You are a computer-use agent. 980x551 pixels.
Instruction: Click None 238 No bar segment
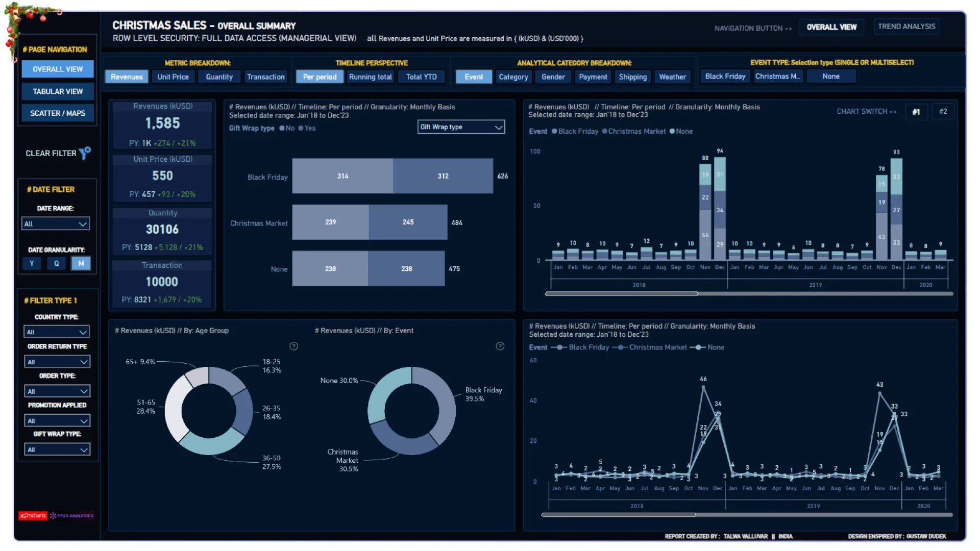(330, 269)
